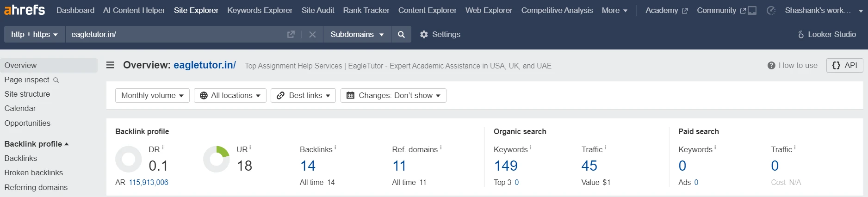
Task: Expand the More menu
Action: 614,10
